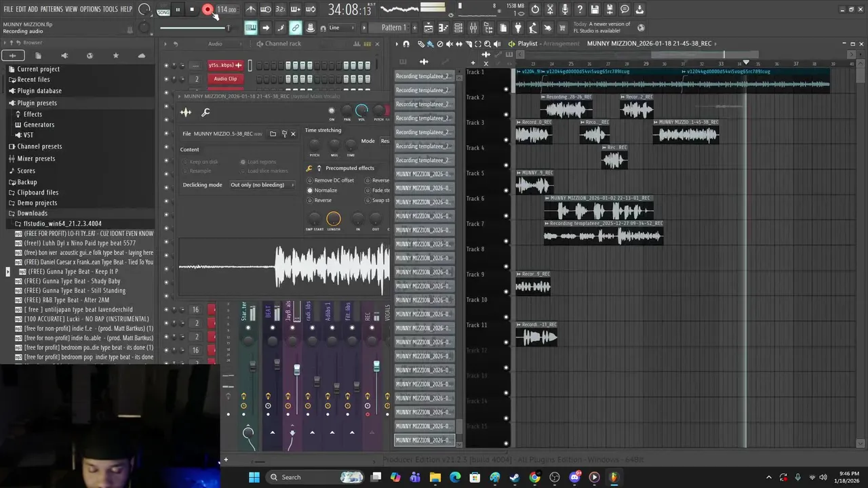Open the undo history icon in toolbar
The image size is (868, 488).
tap(535, 9)
